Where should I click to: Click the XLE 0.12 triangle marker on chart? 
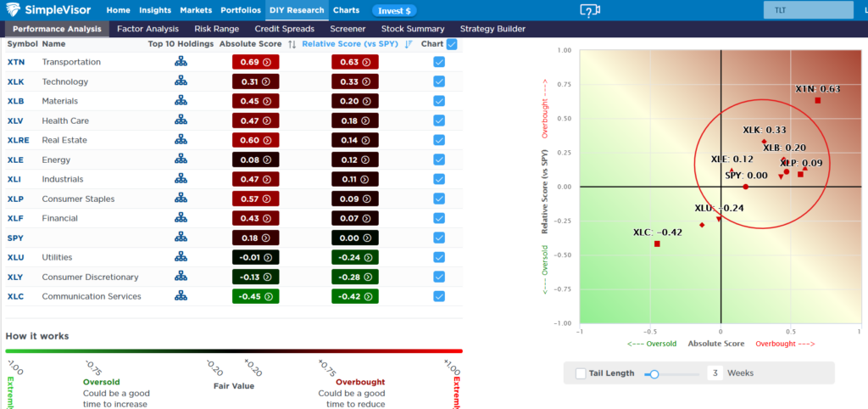click(732, 171)
